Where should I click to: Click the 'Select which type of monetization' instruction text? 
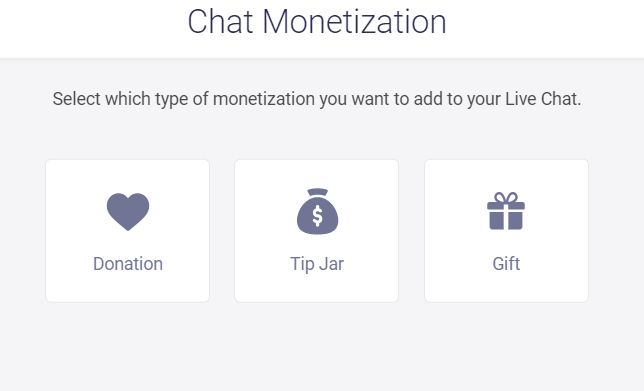coord(317,99)
